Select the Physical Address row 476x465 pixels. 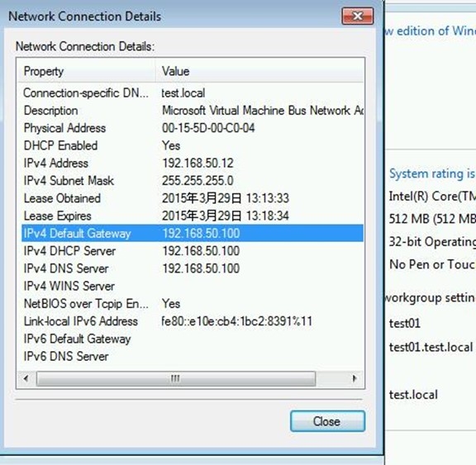tap(193, 128)
